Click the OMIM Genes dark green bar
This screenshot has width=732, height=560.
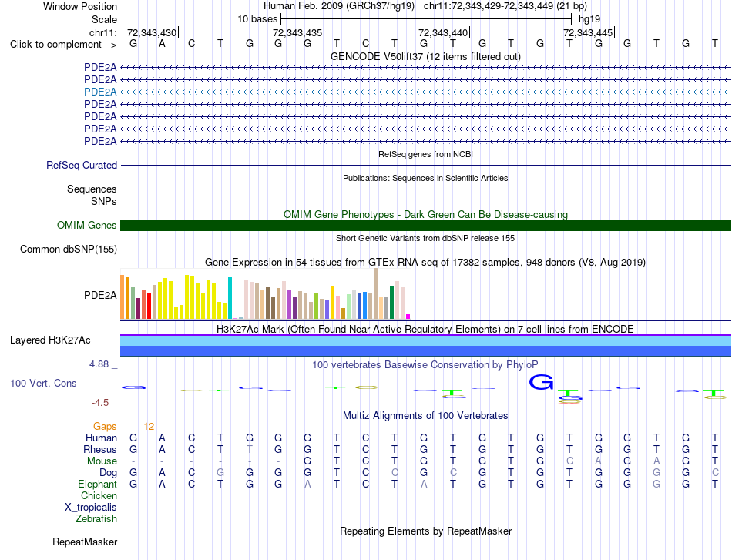coord(425,226)
